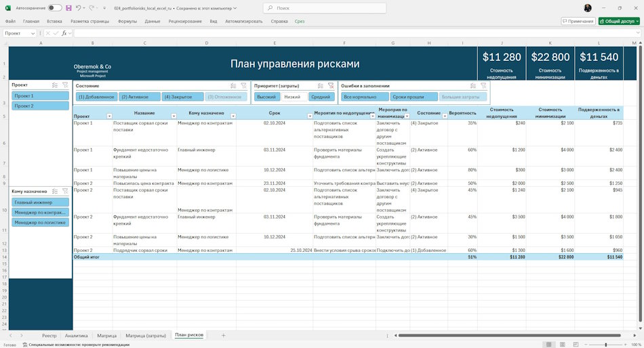The height and width of the screenshot is (348, 644).
Task: Open filter dropdown for Кому назначено column
Action: click(233, 116)
